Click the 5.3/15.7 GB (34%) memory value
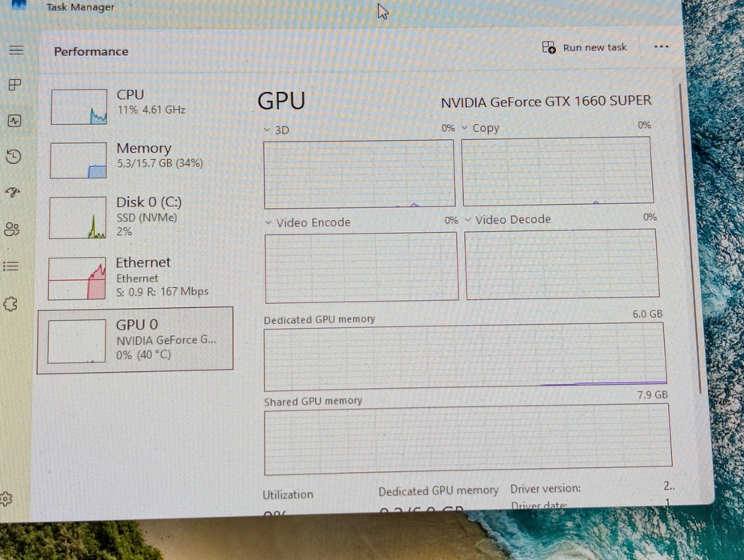This screenshot has height=560, width=744. (160, 163)
